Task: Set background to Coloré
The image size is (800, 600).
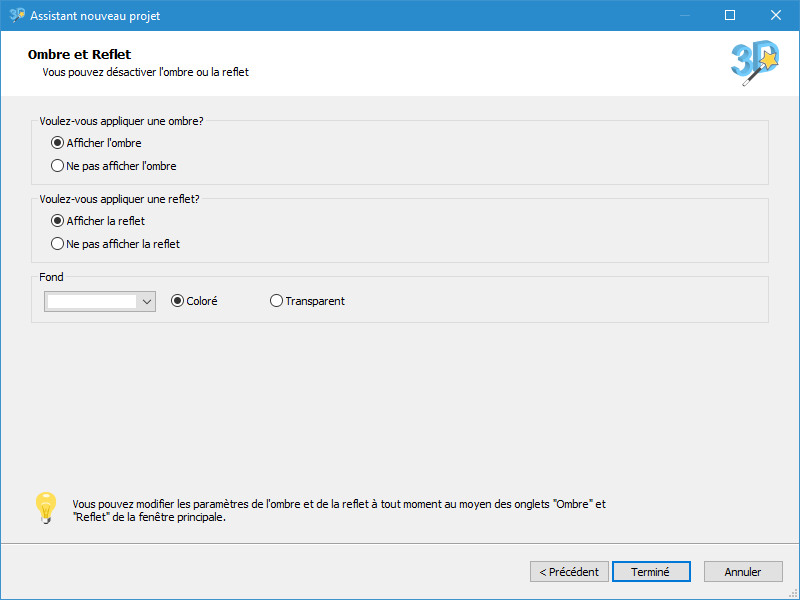Action: pos(194,301)
